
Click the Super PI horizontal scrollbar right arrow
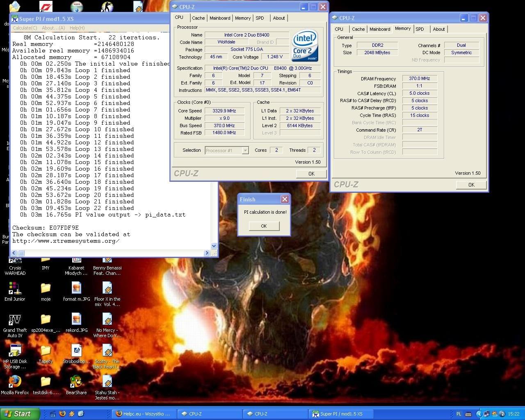[x=207, y=253]
